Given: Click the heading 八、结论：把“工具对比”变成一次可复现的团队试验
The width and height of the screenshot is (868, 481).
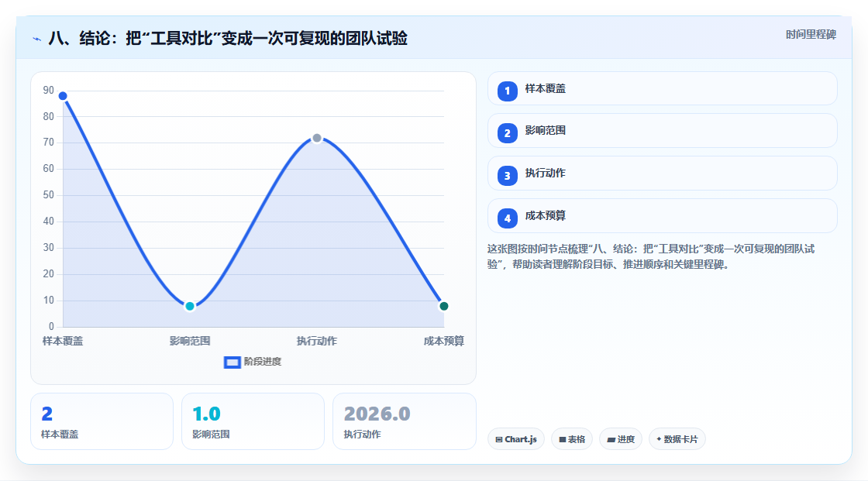Looking at the screenshot, I should 228,38.
